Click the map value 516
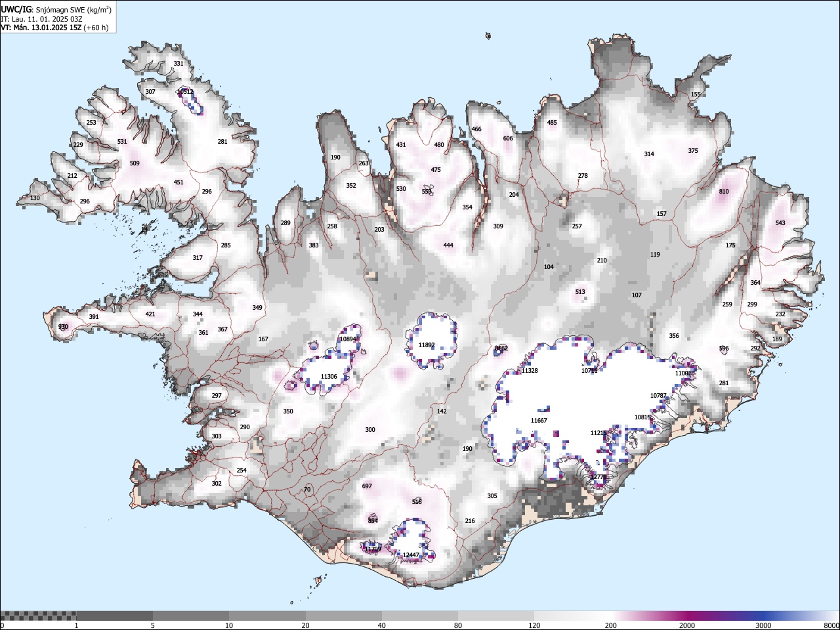The image size is (840, 630). 417,502
